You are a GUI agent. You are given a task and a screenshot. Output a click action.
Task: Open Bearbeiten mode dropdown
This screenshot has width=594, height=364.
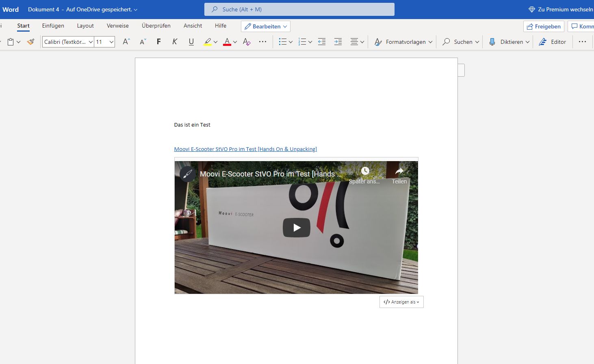click(266, 26)
